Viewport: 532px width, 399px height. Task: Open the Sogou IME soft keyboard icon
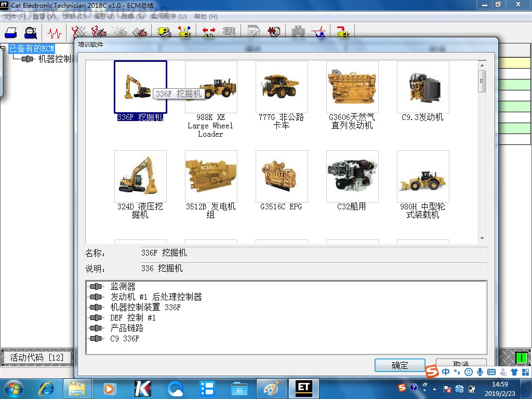(x=491, y=372)
